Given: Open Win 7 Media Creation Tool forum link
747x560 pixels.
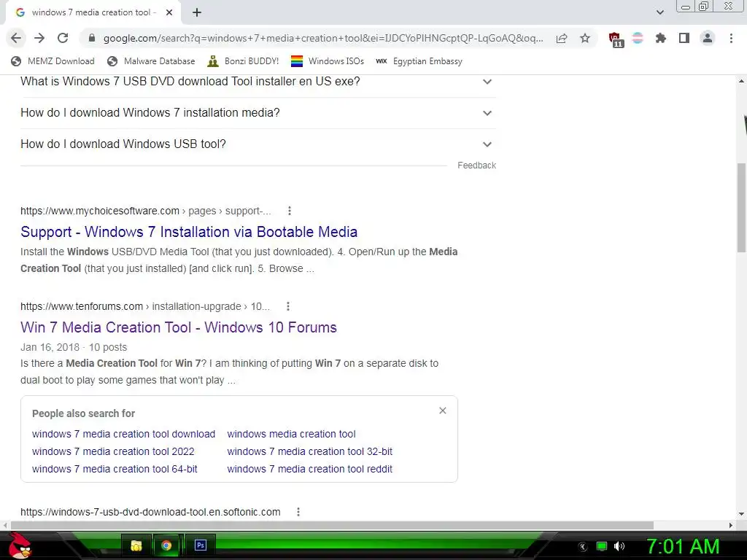Looking at the screenshot, I should point(179,327).
